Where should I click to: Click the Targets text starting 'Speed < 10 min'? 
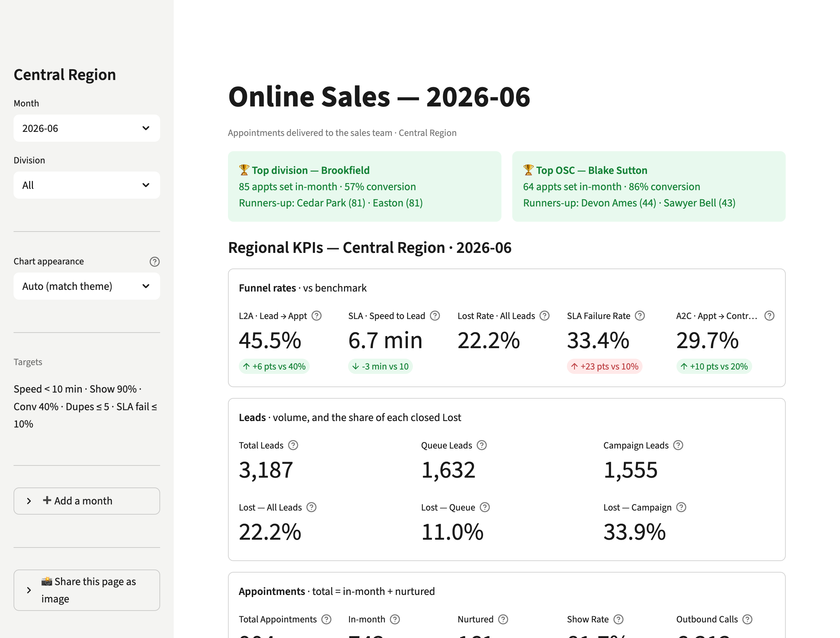[86, 407]
